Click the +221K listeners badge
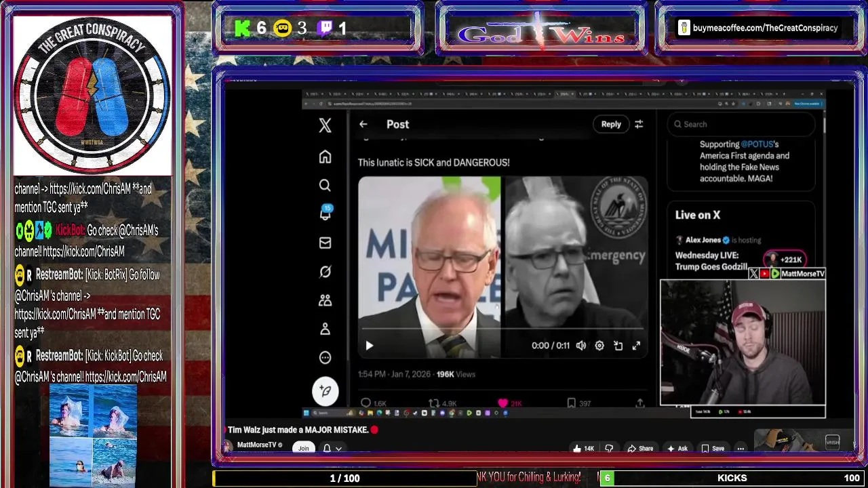 [x=785, y=260]
